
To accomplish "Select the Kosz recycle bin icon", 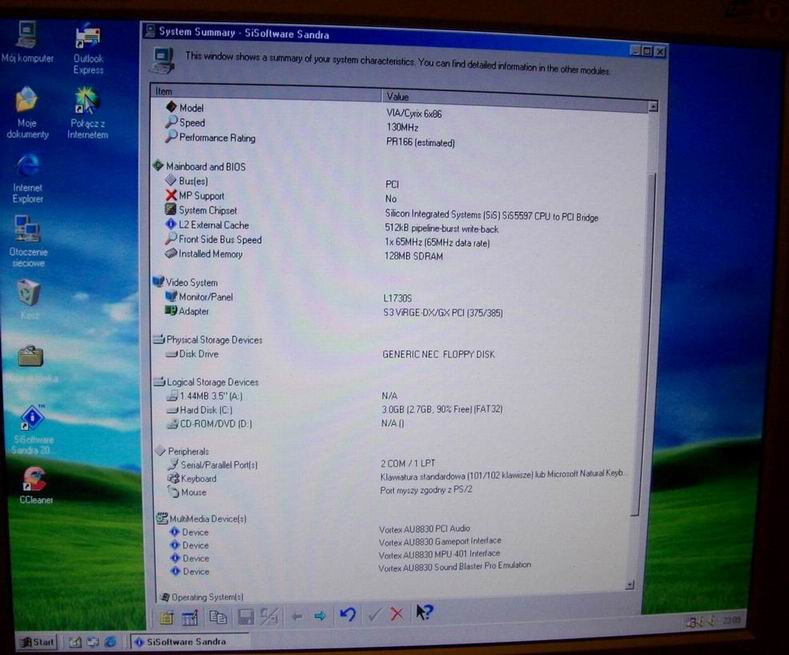I will [29, 299].
